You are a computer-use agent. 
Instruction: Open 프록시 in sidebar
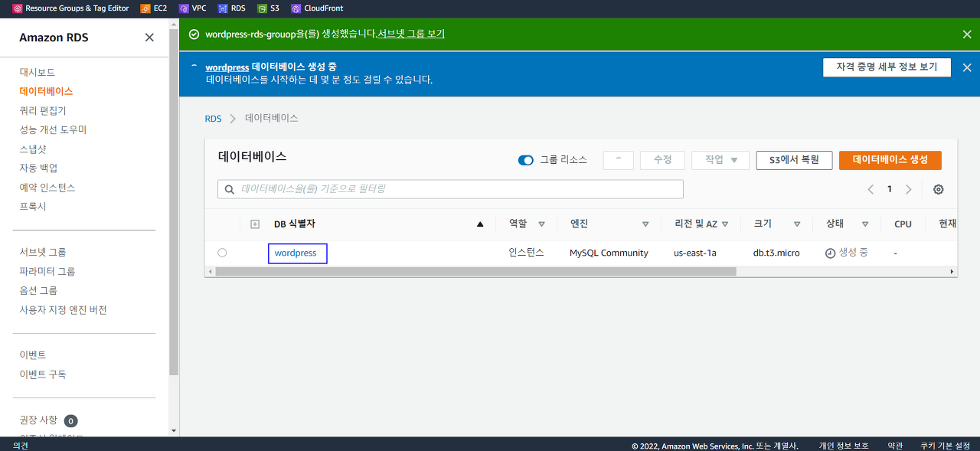33,207
